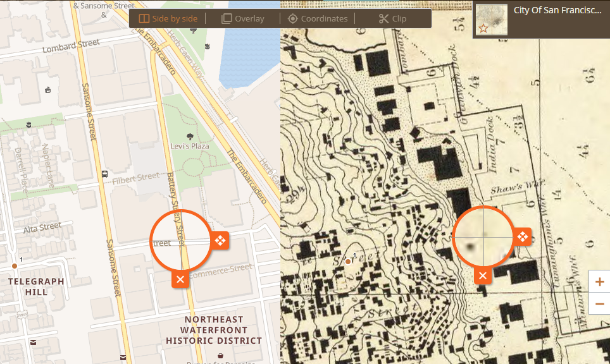Viewport: 610px width, 364px height.
Task: Click the Levi's Plaza tree icon
Action: [190, 136]
